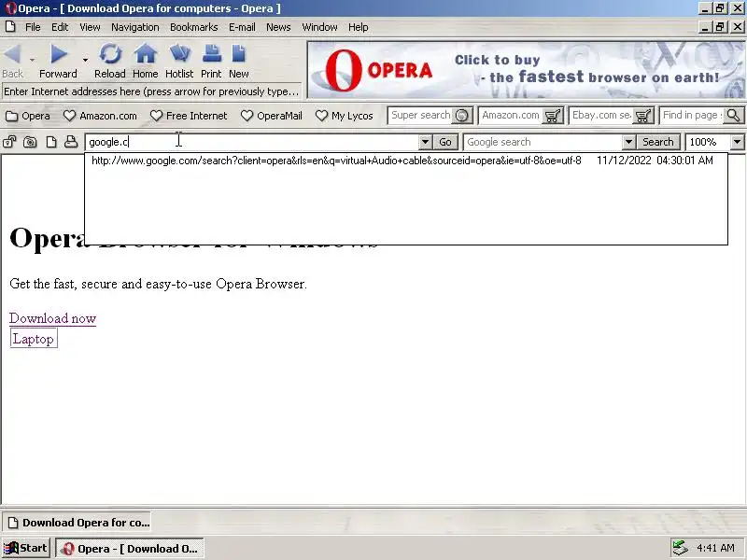Viewport: 747px width, 560px height.
Task: Click the google.c address field
Action: coord(252,142)
